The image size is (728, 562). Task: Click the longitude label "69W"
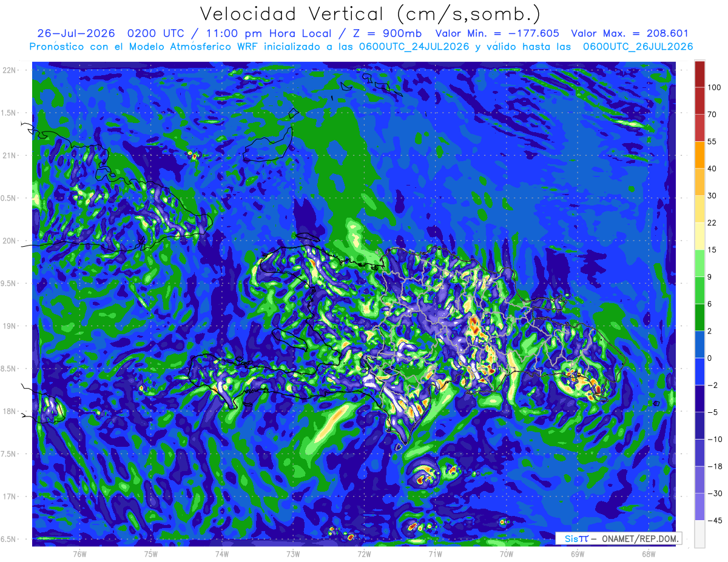coord(578,554)
